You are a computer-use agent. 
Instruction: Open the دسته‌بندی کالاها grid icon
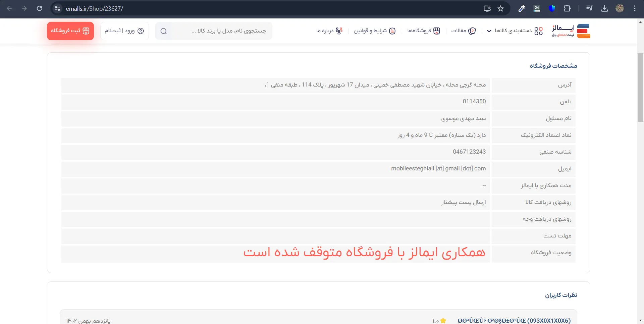(x=539, y=31)
